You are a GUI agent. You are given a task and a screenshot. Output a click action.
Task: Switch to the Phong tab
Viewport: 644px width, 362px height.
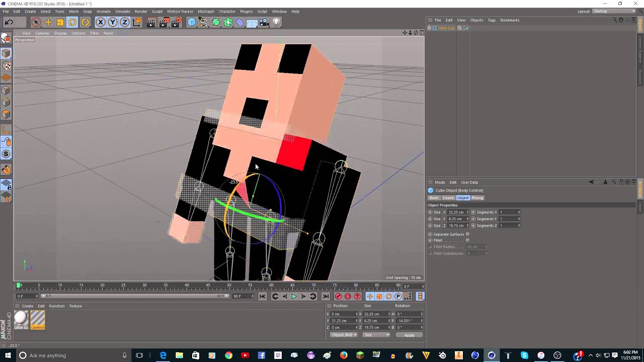(x=477, y=198)
